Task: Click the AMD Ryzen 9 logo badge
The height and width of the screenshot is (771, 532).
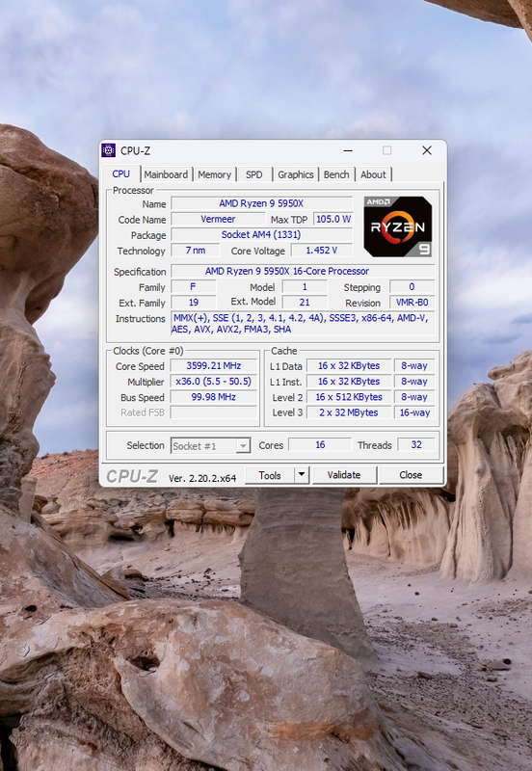Action: [398, 226]
